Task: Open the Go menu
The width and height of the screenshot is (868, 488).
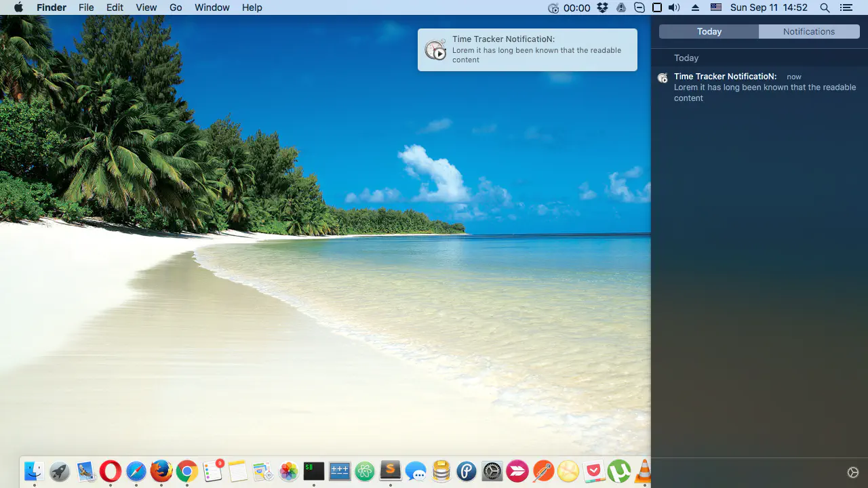Action: tap(176, 8)
